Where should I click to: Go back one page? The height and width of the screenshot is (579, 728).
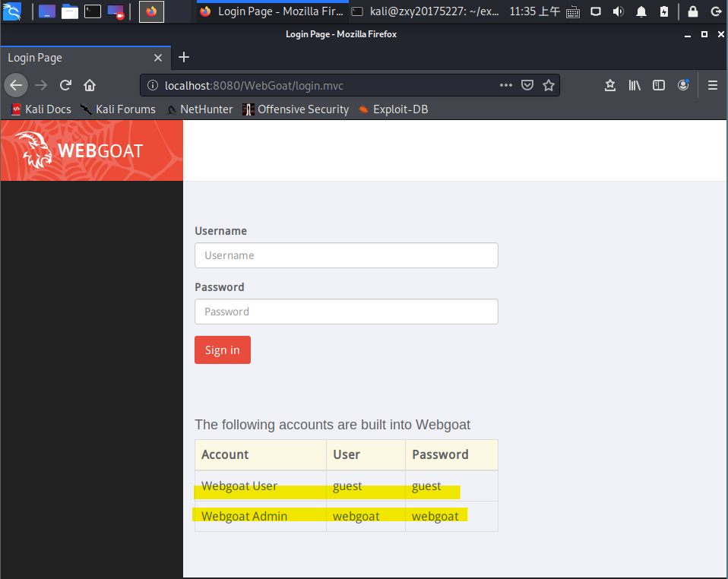pos(16,85)
